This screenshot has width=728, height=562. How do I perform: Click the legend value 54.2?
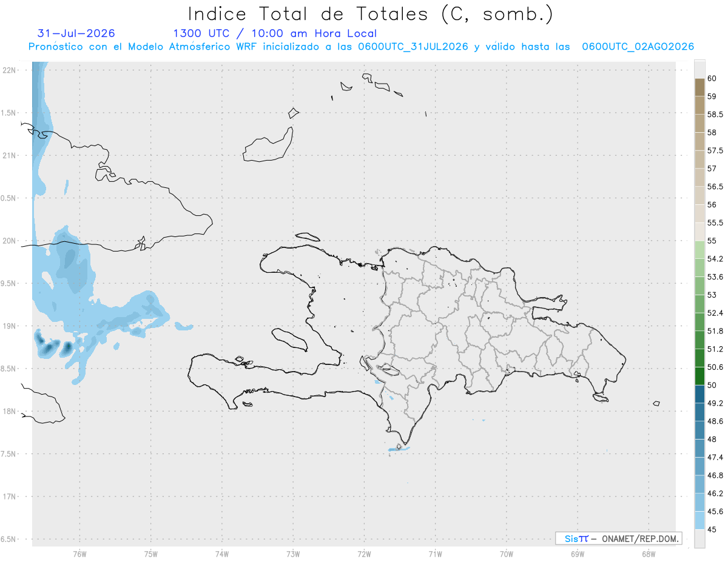(715, 259)
